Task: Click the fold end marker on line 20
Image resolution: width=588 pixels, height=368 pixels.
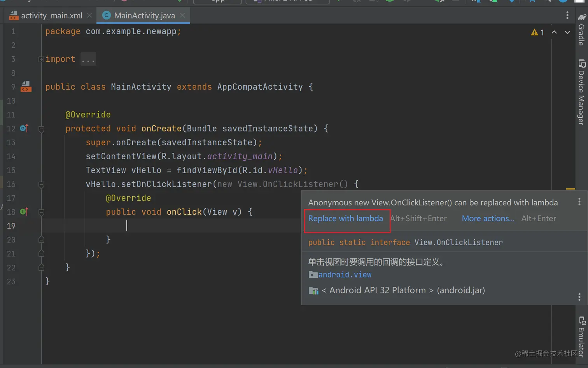Action: pyautogui.click(x=41, y=240)
